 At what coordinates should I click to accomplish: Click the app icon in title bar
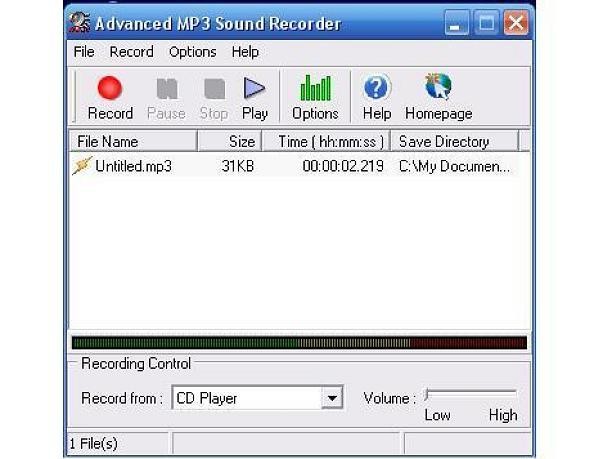coord(80,23)
